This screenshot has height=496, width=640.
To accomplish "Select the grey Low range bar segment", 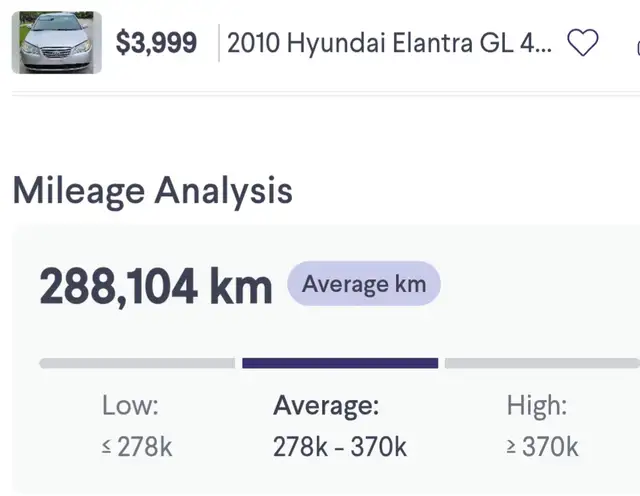I will pyautogui.click(x=137, y=363).
